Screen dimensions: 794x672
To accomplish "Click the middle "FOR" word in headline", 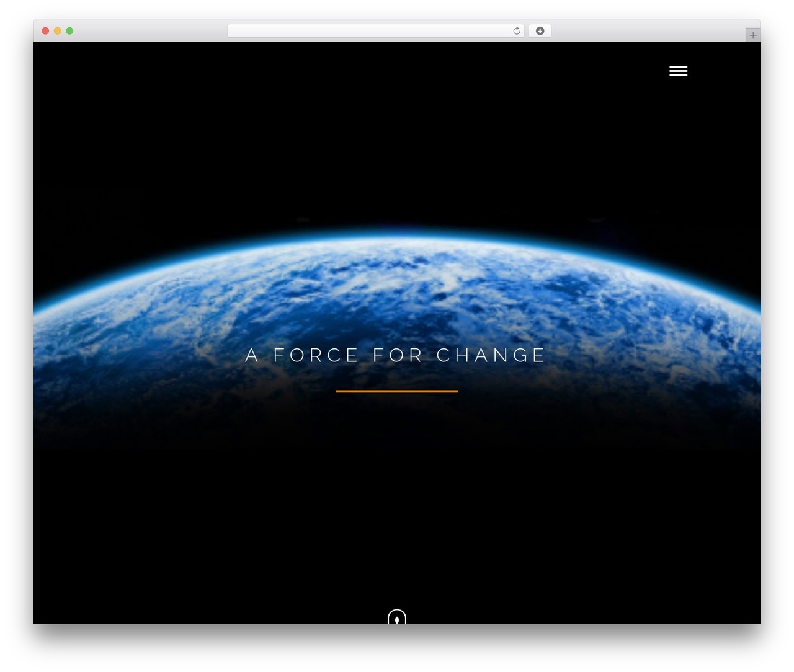I will 398,355.
